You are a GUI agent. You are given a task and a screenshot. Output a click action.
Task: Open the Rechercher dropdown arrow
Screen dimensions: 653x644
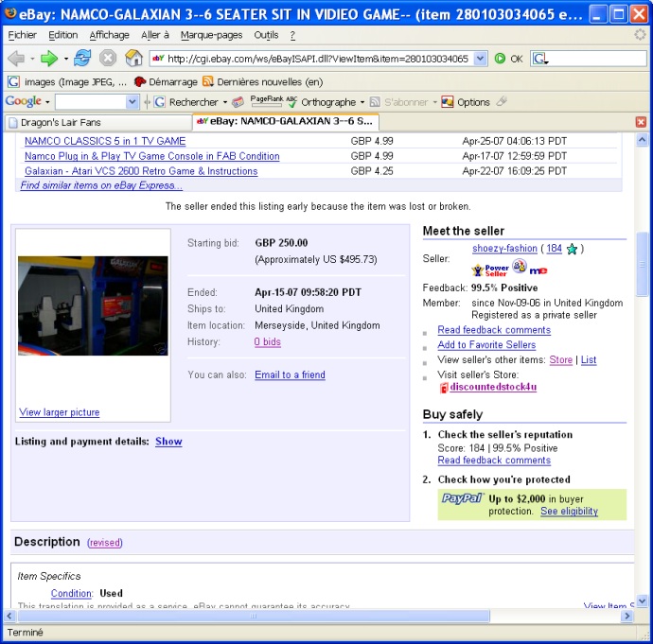coord(225,102)
